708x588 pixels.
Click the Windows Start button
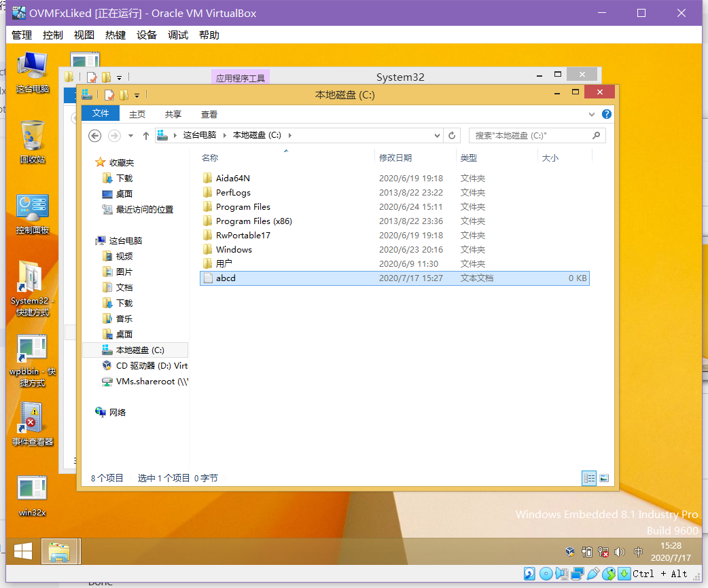(23, 551)
